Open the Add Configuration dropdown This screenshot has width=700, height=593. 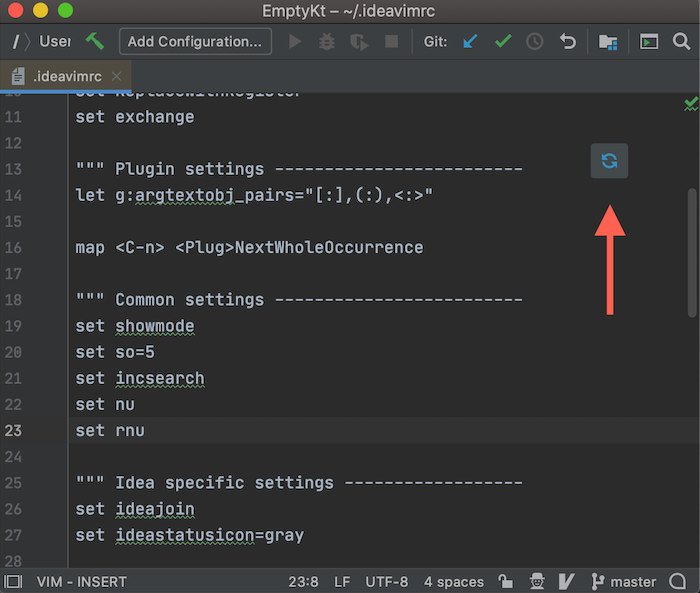tap(195, 42)
